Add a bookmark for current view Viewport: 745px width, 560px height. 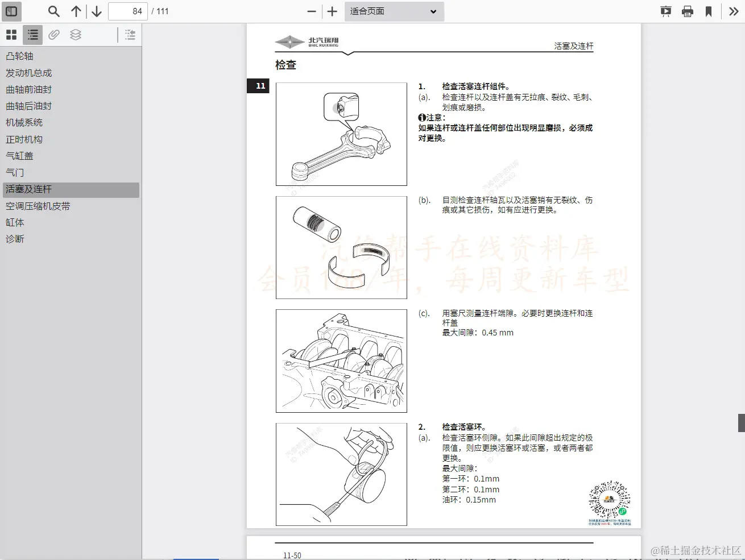pos(709,11)
